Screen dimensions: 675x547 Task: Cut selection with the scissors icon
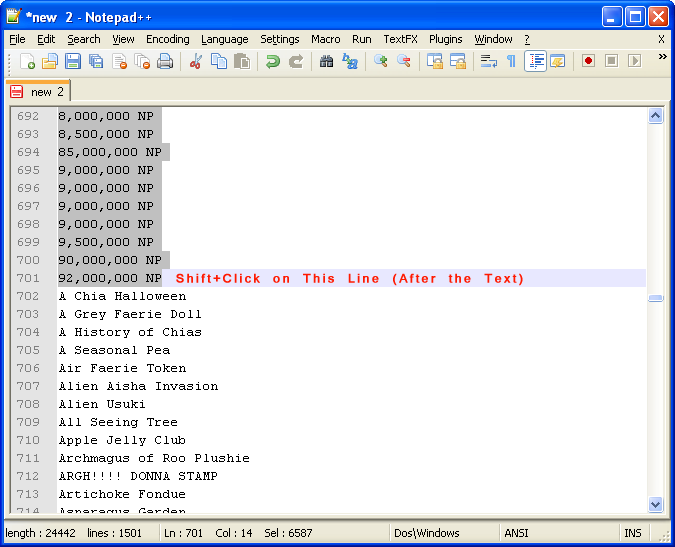point(196,61)
